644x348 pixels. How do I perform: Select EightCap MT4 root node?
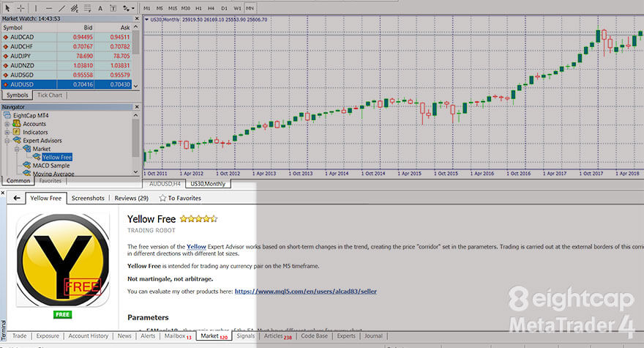[x=31, y=116]
